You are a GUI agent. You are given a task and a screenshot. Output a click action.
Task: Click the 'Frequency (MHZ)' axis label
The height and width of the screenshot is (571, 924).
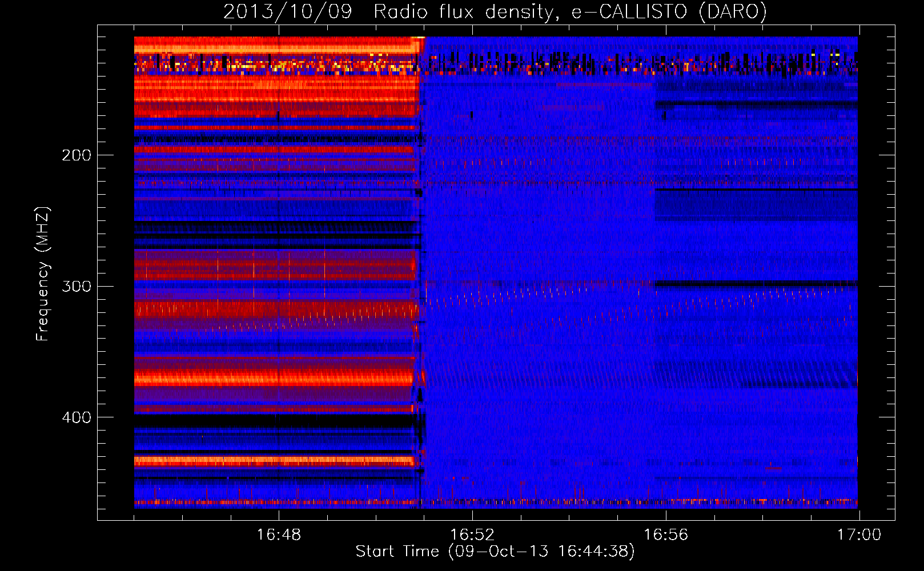(43, 274)
